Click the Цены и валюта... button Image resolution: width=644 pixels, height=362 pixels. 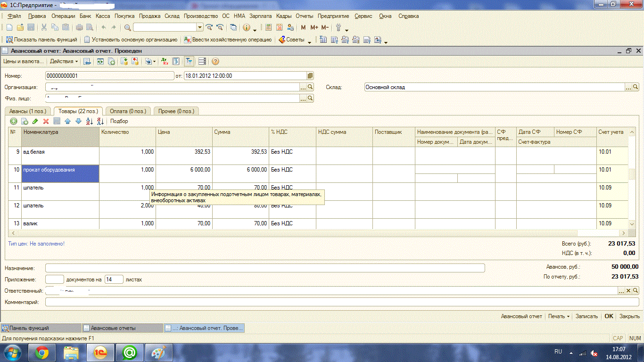24,61
